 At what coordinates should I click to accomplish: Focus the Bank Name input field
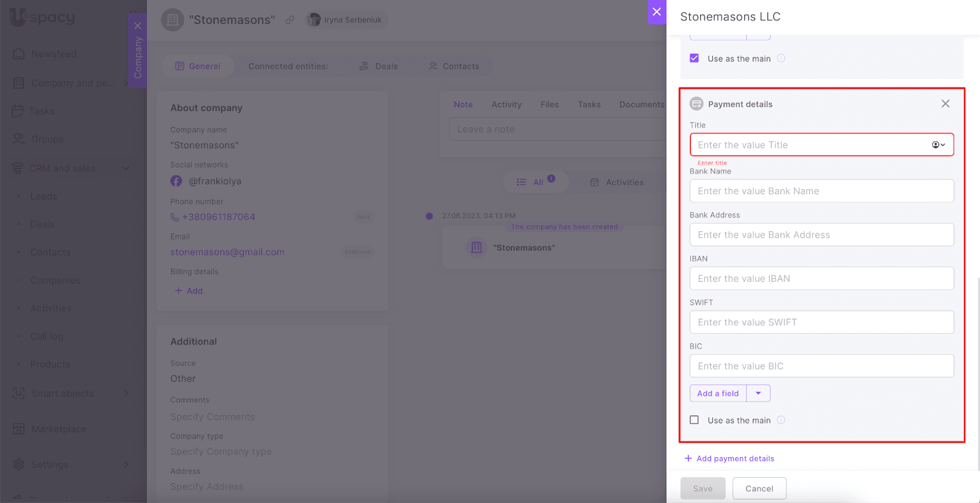pos(821,191)
